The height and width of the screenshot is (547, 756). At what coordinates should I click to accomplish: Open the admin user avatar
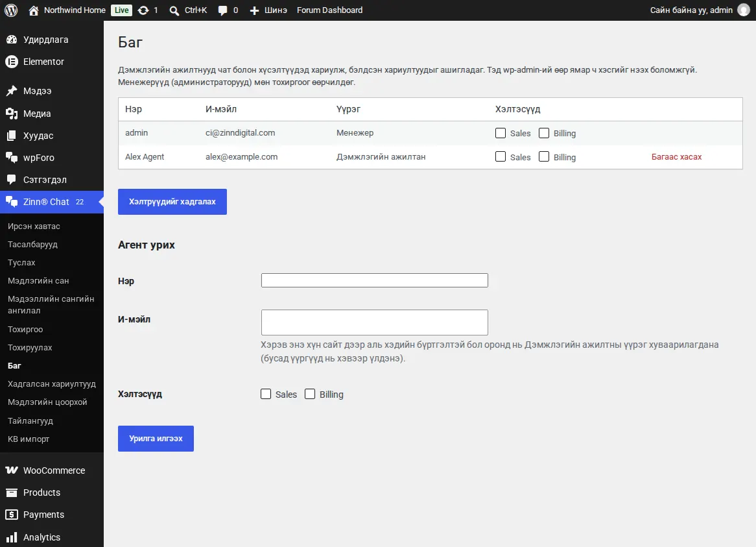point(744,10)
